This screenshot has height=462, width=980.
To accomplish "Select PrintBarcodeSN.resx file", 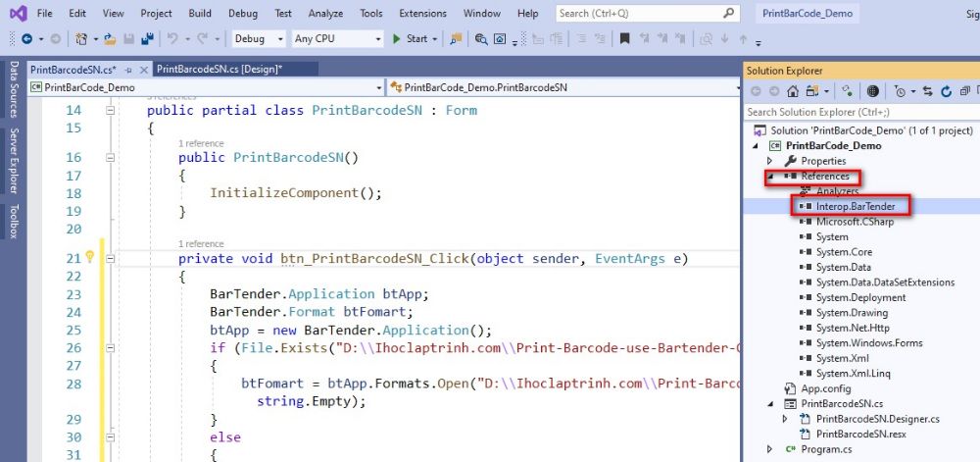I will tap(861, 434).
